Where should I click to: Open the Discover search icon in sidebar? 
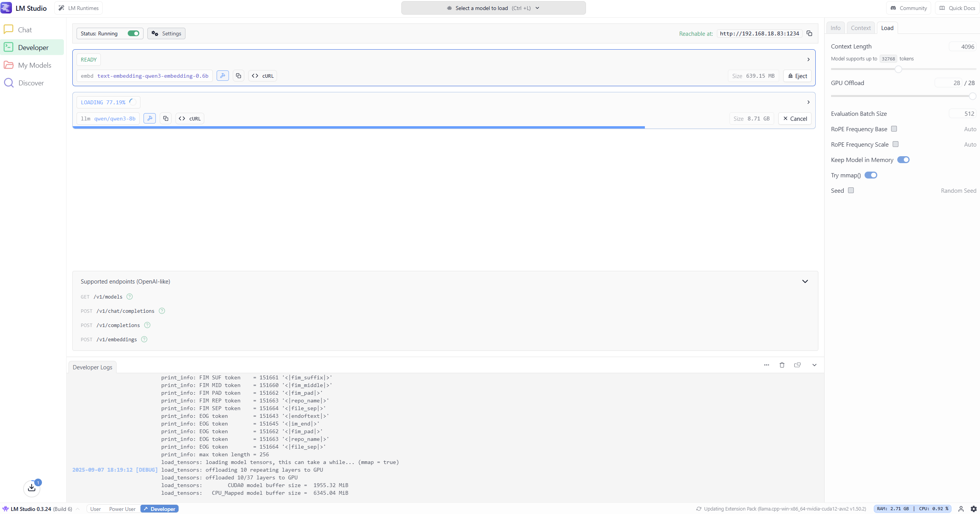(9, 83)
